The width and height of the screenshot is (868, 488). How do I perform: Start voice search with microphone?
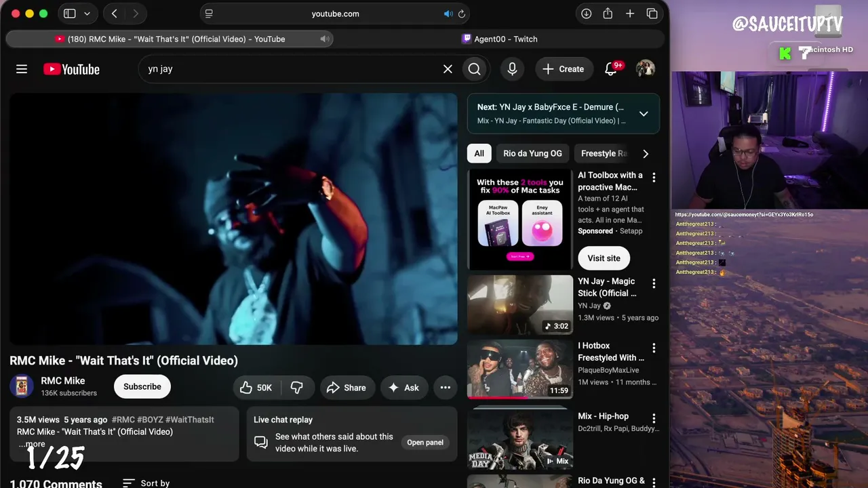point(512,69)
